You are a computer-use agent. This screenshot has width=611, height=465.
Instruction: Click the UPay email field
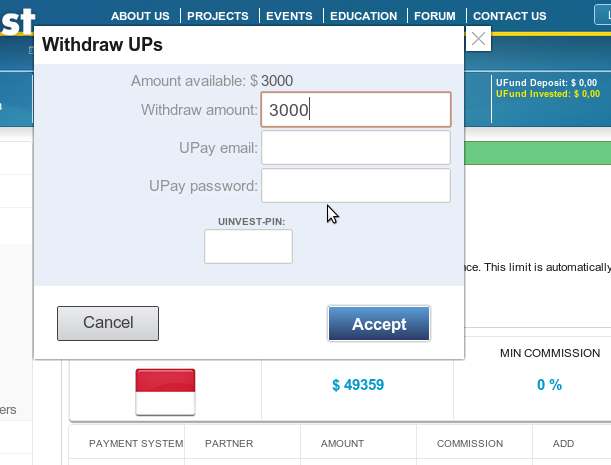point(355,148)
